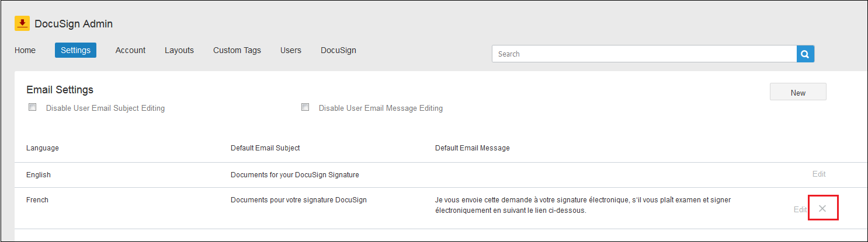Edit the French email settings
Image resolution: width=868 pixels, height=242 pixels.
point(800,209)
